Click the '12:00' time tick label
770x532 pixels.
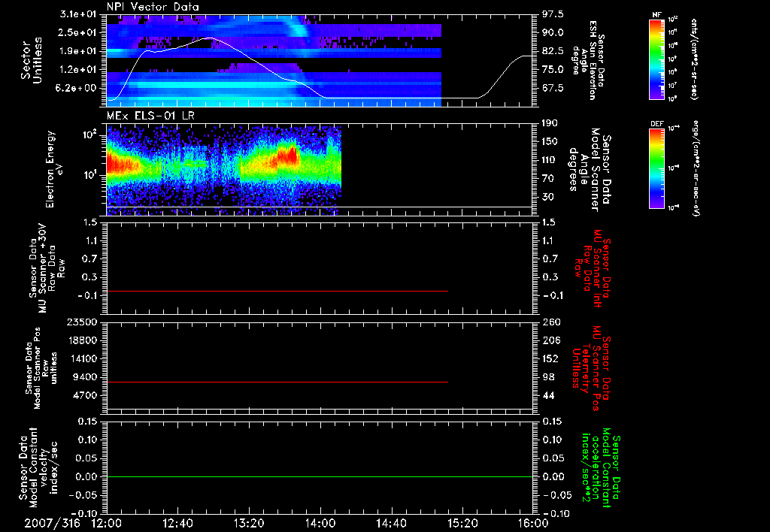pos(107,524)
